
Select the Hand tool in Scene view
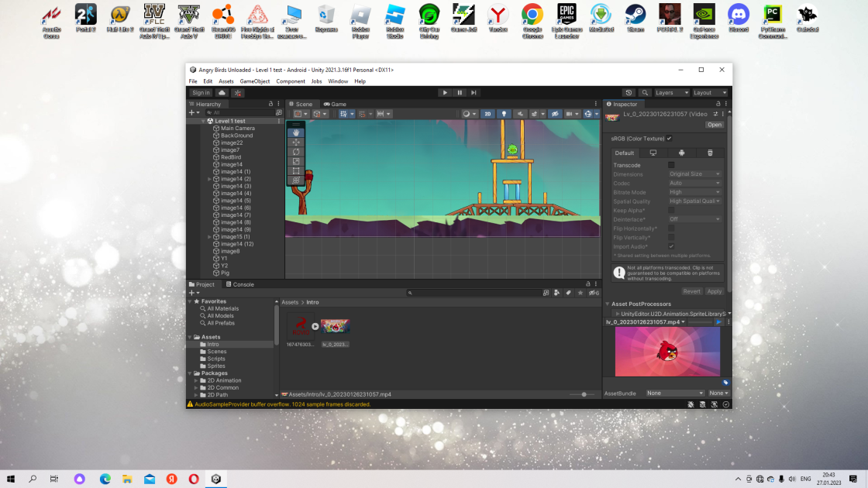[x=296, y=132]
